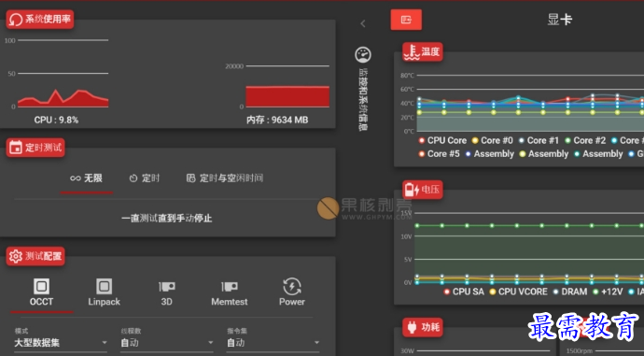The width and height of the screenshot is (644, 356).
Task: Toggle Core #2 legend entry
Action: click(x=585, y=140)
